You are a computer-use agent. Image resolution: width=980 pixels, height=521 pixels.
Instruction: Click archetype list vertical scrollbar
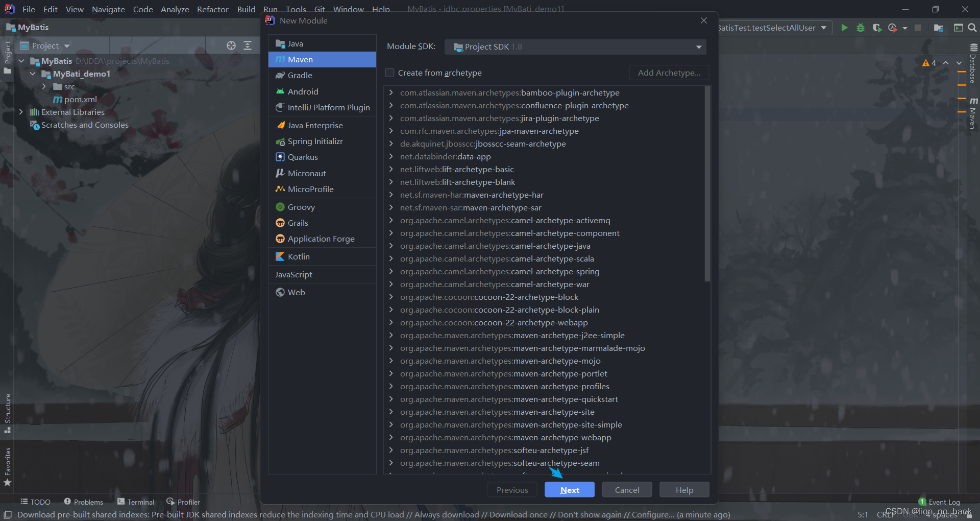click(707, 184)
